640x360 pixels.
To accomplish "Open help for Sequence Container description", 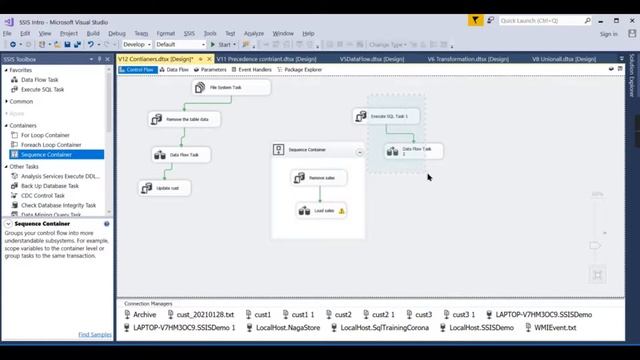I will click(x=107, y=224).
